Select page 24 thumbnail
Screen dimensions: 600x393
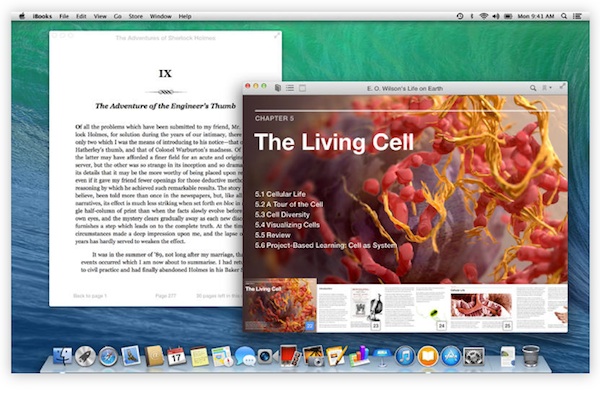(x=416, y=308)
